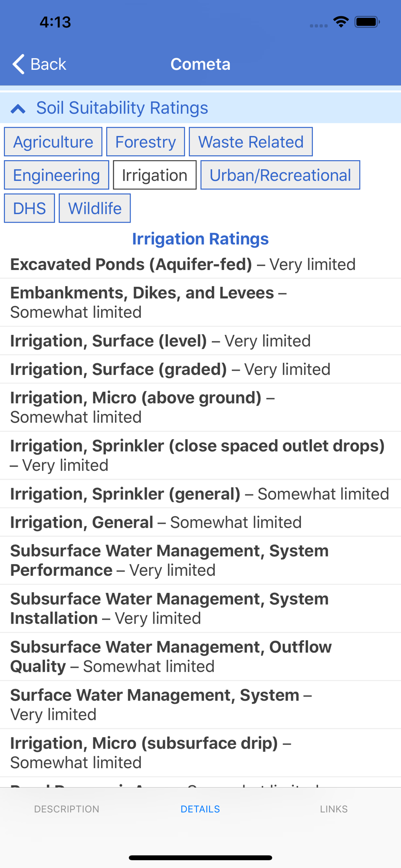Select the Waste Related ratings category
Screen dimensions: 401x868
pyautogui.click(x=251, y=142)
